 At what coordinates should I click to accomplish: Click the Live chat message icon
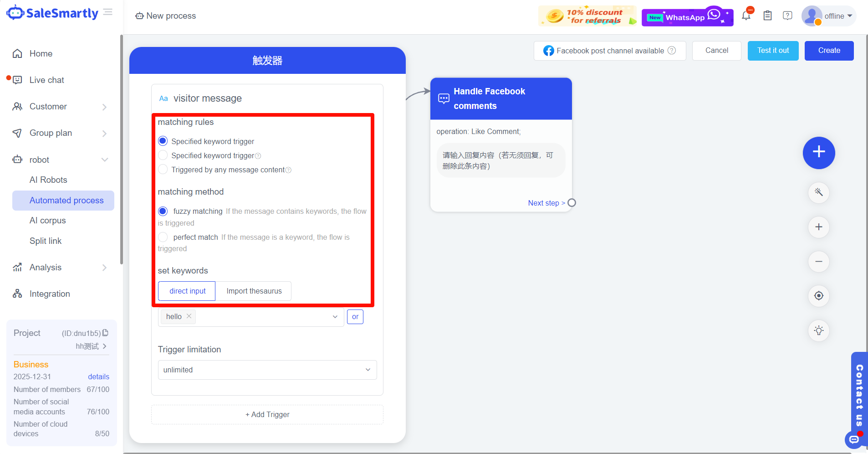(x=17, y=80)
